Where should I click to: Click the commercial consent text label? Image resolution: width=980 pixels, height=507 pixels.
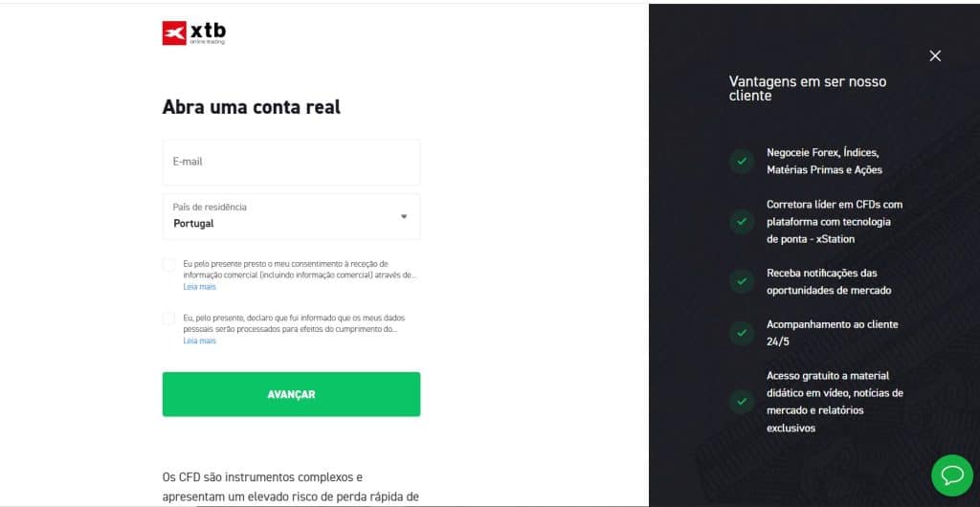(300, 269)
